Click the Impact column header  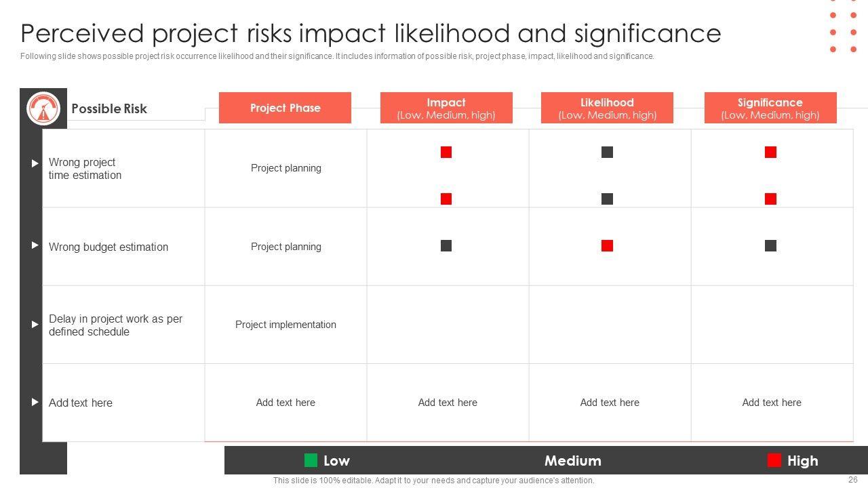tap(446, 108)
